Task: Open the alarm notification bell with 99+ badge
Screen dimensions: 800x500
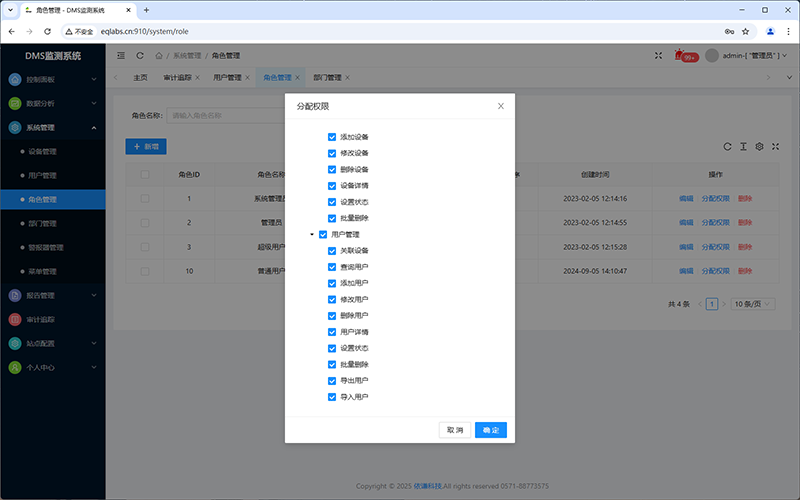Action: (682, 55)
